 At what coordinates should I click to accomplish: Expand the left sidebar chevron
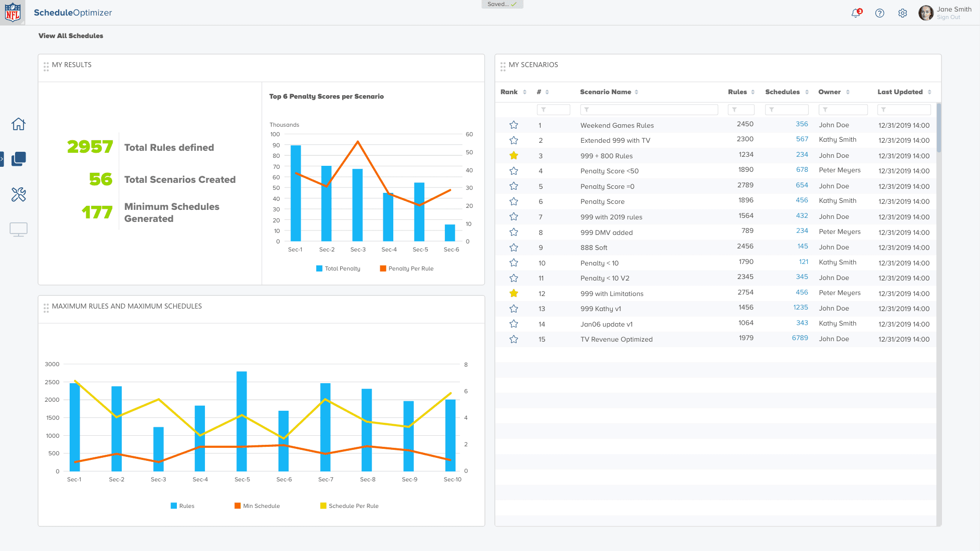coord(2,159)
